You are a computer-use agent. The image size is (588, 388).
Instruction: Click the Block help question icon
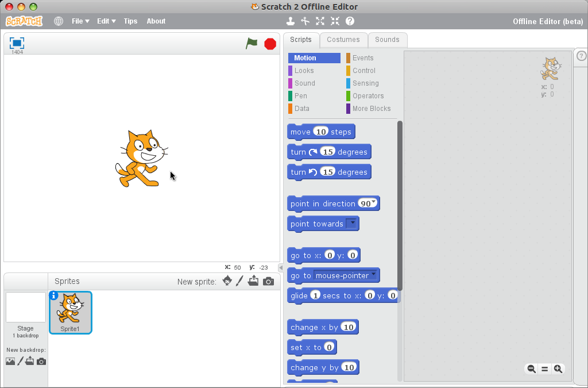pos(350,21)
